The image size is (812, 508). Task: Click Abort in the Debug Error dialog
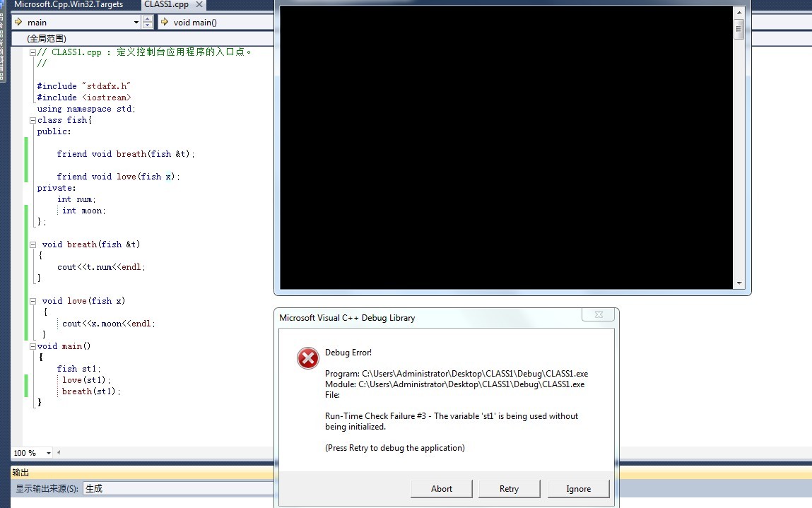tap(441, 489)
